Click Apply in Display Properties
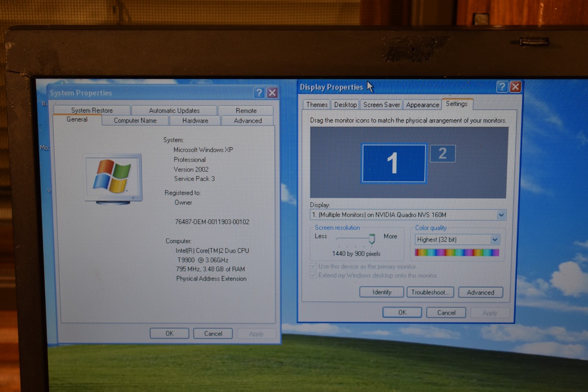588x392 pixels. [x=490, y=313]
